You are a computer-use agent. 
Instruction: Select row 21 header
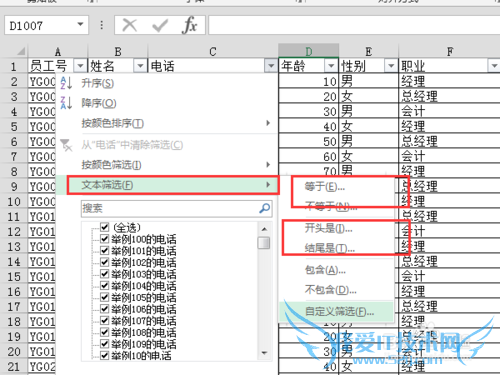pyautogui.click(x=14, y=367)
